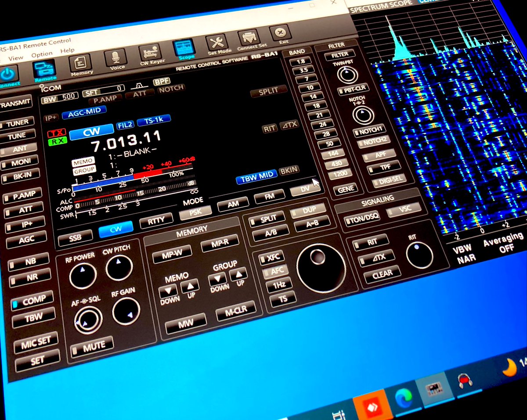
Task: Select AM mode
Action: [x=232, y=203]
